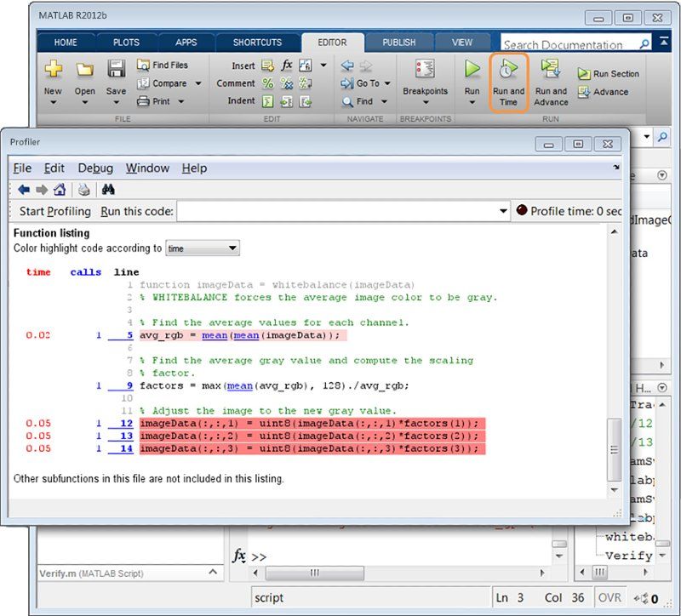
Task: Open the Debug menu in Profiler
Action: (95, 168)
